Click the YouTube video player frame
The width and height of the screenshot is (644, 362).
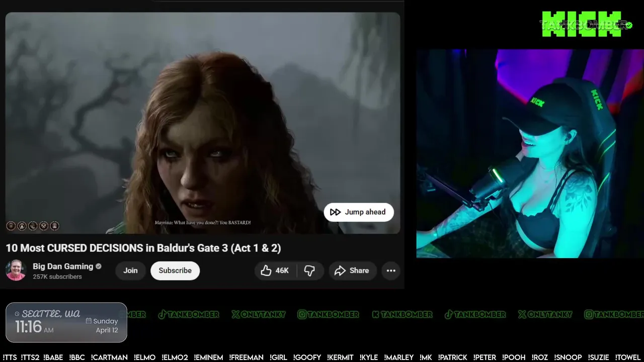203,123
